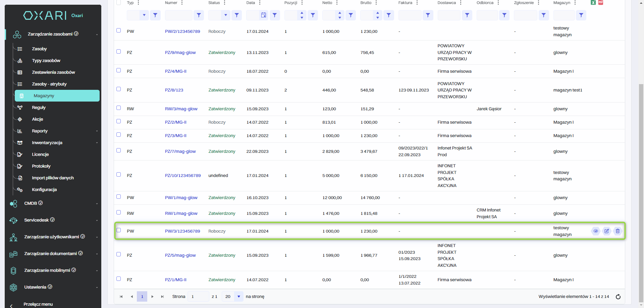Click the edit pencil icon for PW/3/123456789
Image resolution: width=644 pixels, height=308 pixels.
click(x=606, y=231)
